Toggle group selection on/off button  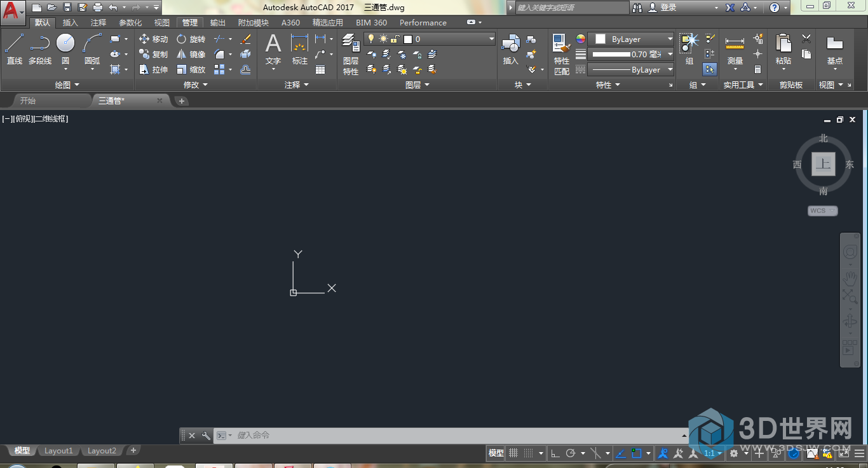(710, 70)
